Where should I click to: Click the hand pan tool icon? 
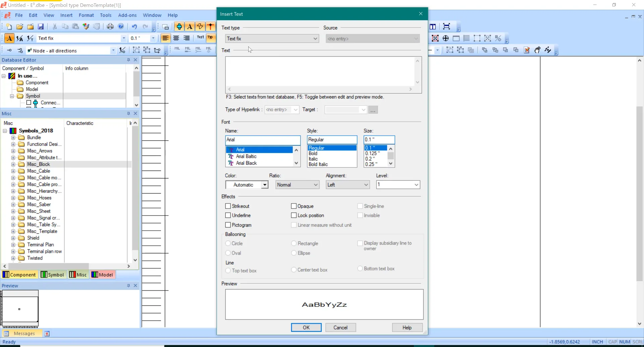point(537,50)
